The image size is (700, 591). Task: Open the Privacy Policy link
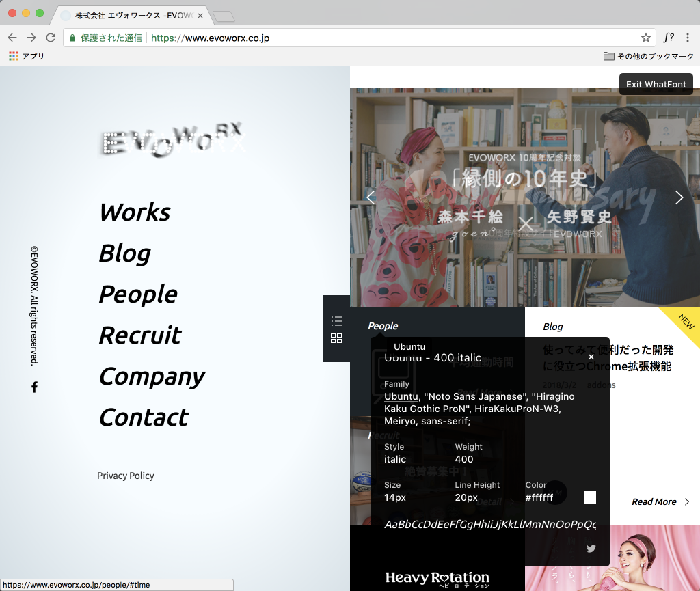(x=126, y=476)
